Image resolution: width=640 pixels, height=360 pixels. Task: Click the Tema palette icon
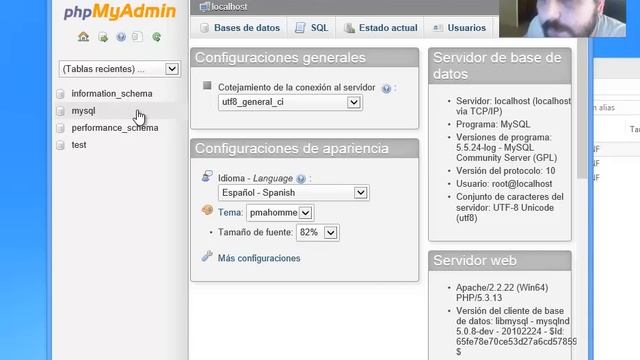tap(207, 210)
